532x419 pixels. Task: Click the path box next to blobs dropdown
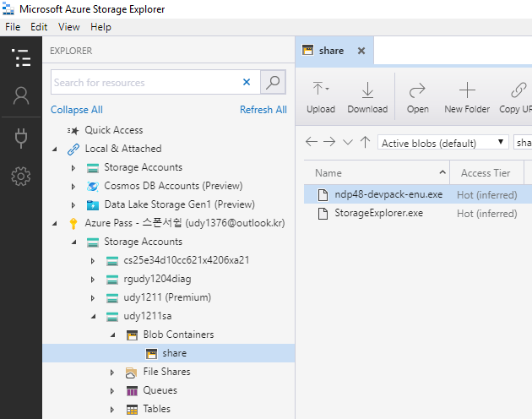[523, 143]
